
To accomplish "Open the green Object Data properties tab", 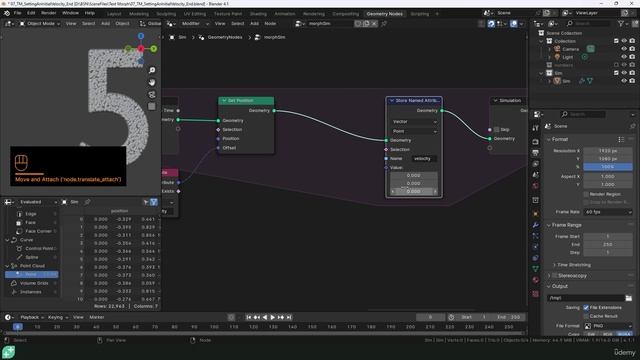I will (536, 269).
